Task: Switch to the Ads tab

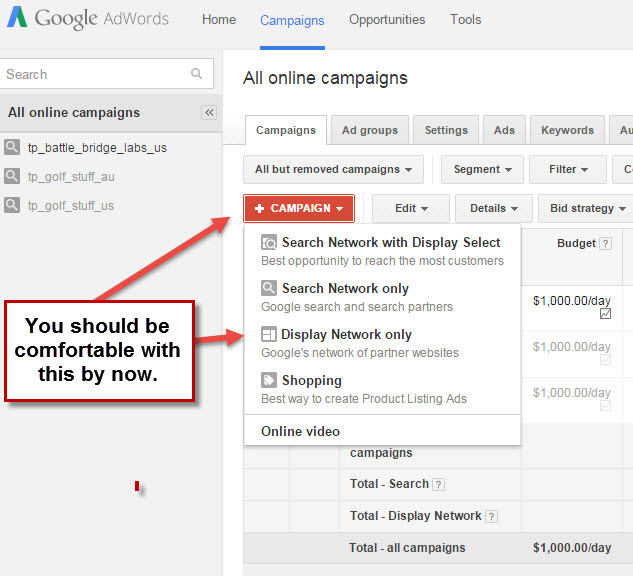Action: [x=504, y=130]
